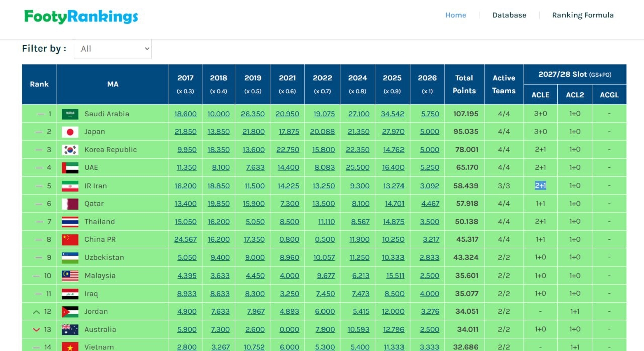Viewport: 644px width, 351px height.
Task: Open UAE's 2024 points 25.500
Action: (359, 168)
